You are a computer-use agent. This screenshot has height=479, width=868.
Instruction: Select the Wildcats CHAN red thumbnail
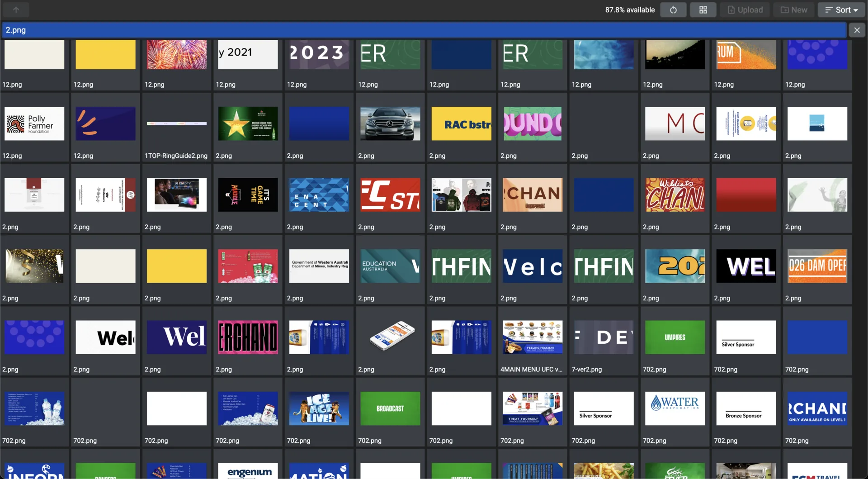(675, 194)
